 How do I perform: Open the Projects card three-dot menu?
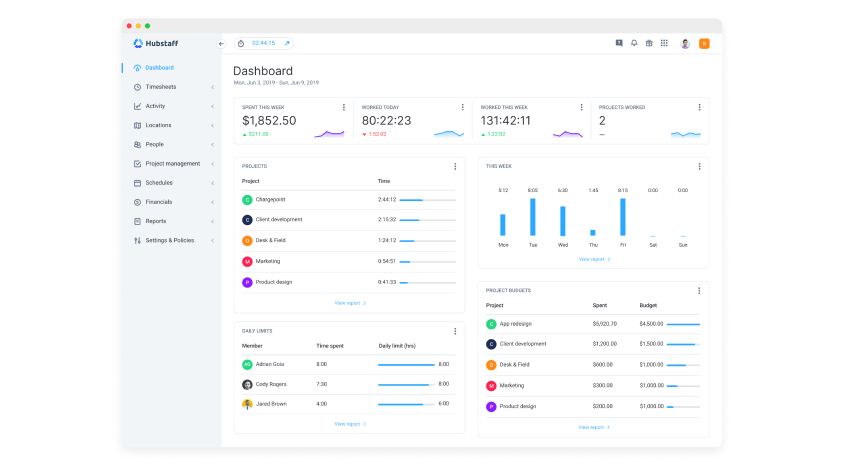[x=455, y=166]
